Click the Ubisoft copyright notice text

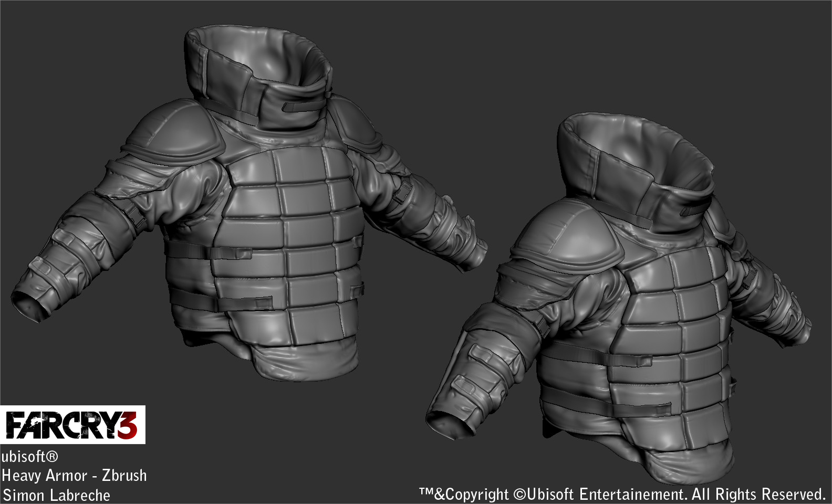click(x=622, y=495)
